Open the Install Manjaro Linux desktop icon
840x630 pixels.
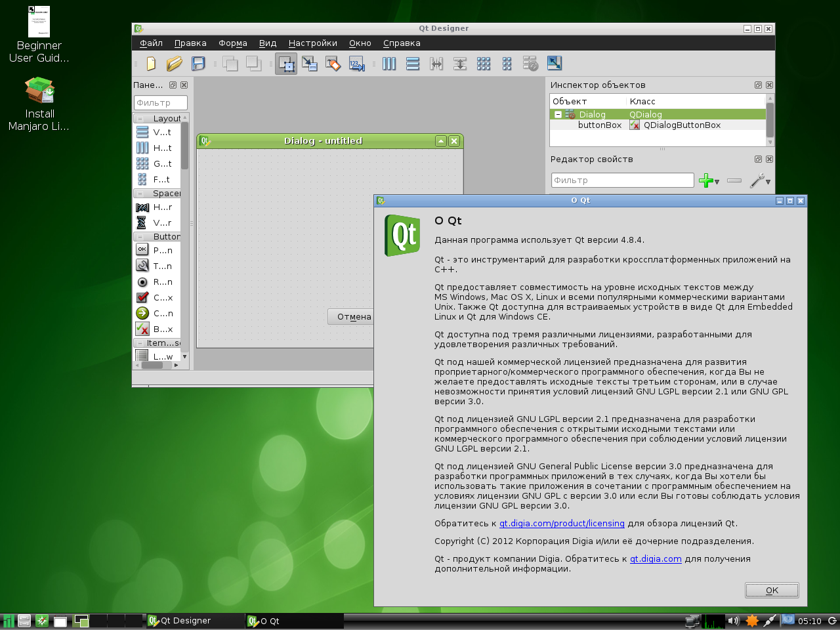point(39,104)
